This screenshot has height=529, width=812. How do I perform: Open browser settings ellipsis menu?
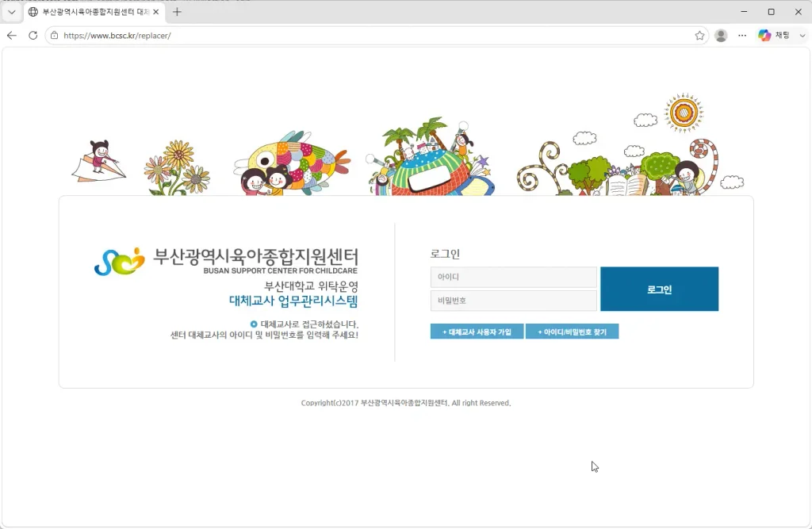tap(742, 35)
